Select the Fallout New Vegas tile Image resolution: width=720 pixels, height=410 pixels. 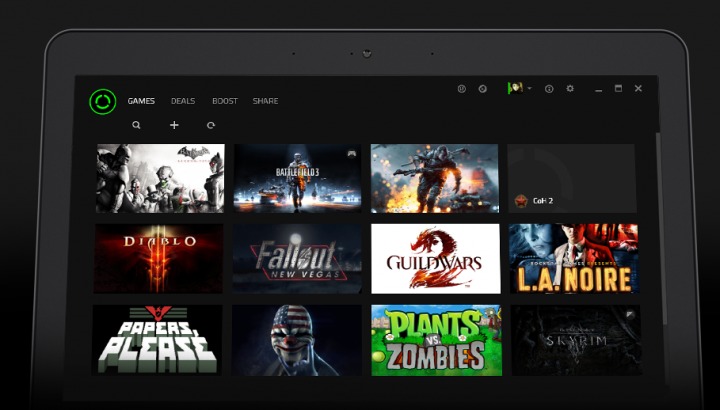pyautogui.click(x=297, y=258)
